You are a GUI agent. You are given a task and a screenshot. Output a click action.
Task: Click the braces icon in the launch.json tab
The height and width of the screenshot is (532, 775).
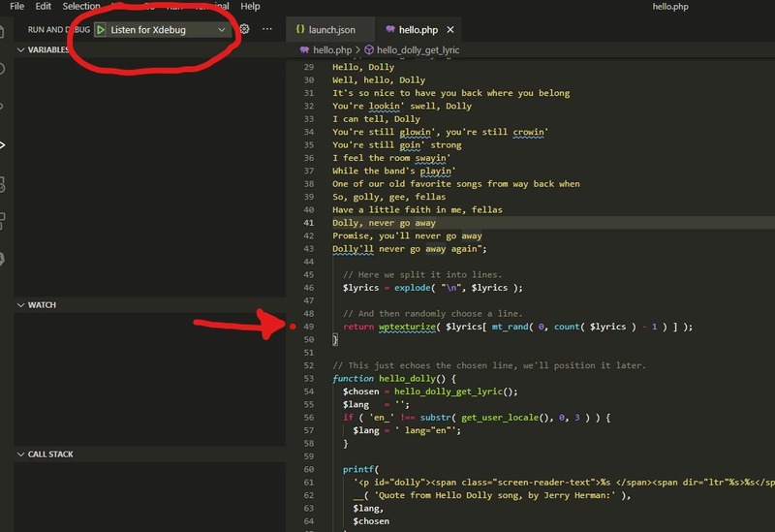coord(300,29)
